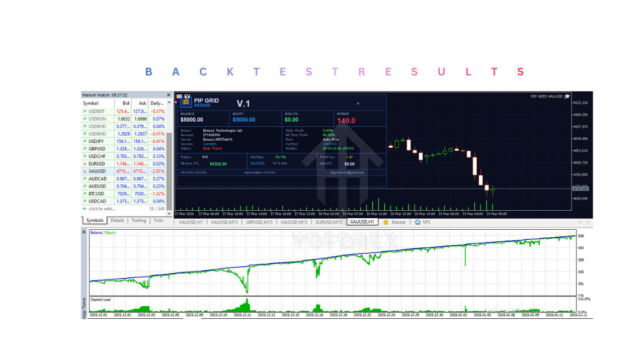Click the red downtrend arrow beside XAUUSD
The height and width of the screenshot is (362, 644).
[84, 171]
